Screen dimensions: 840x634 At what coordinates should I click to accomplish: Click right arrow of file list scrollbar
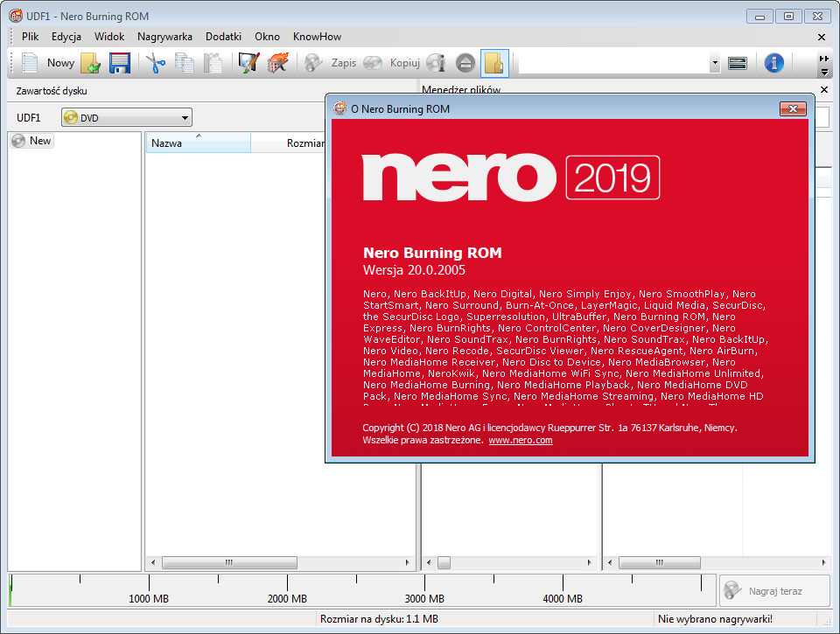tap(823, 562)
